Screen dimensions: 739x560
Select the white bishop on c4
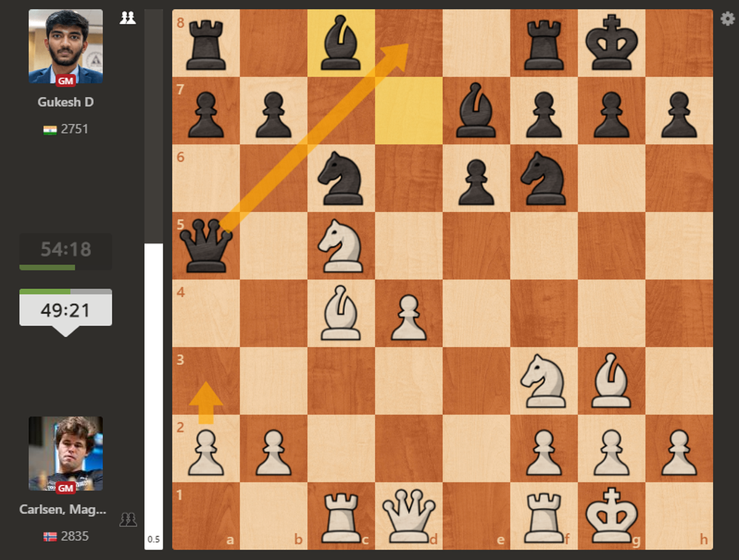(x=341, y=313)
